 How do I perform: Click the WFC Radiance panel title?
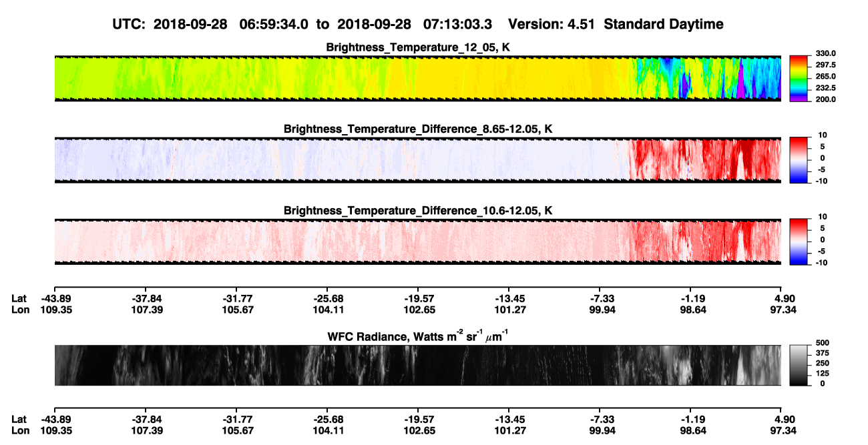tap(418, 337)
